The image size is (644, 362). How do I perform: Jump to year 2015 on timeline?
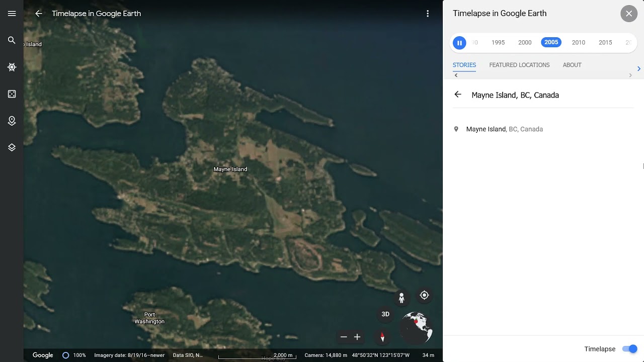coord(605,43)
